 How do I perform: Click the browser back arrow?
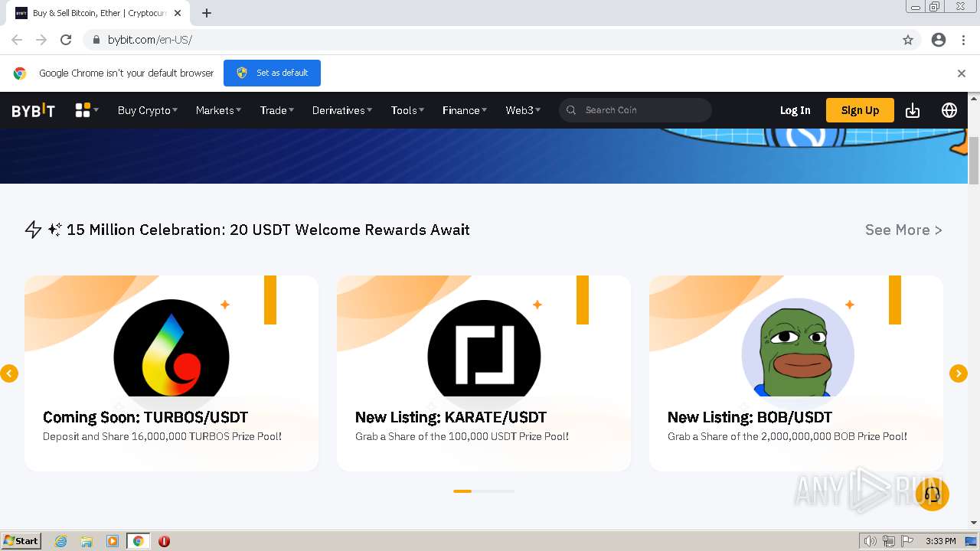17,40
